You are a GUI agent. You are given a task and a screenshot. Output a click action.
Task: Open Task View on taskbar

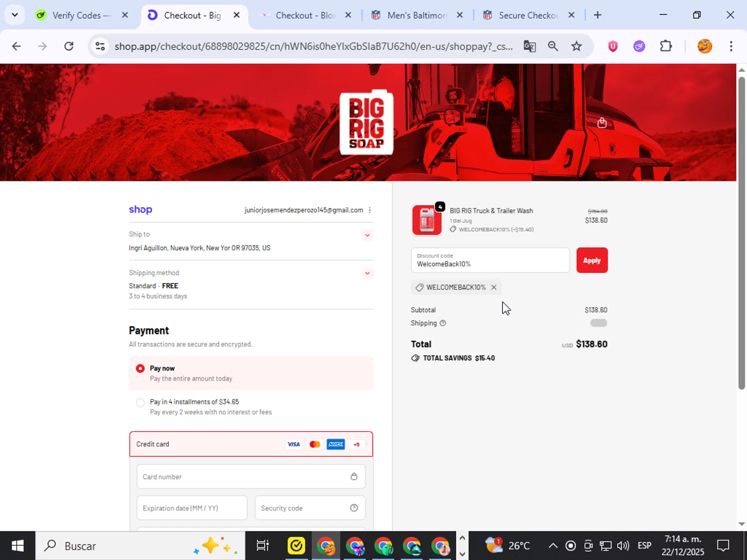(x=262, y=546)
